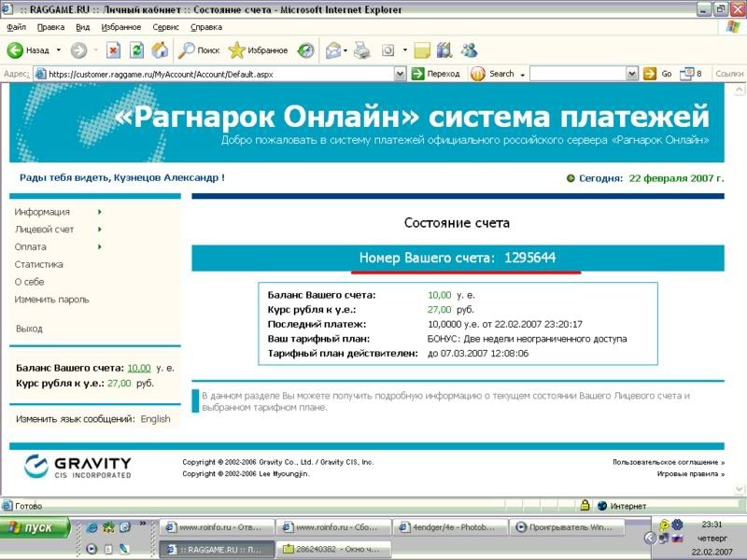
Task: Switch to Проигрыватель Win... taskbar button
Action: (567, 527)
